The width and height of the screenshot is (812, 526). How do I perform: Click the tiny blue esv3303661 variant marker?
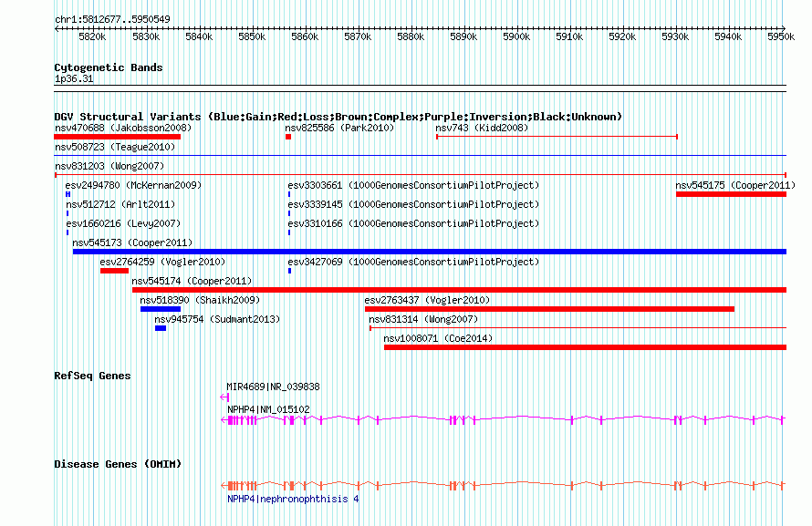(x=289, y=194)
